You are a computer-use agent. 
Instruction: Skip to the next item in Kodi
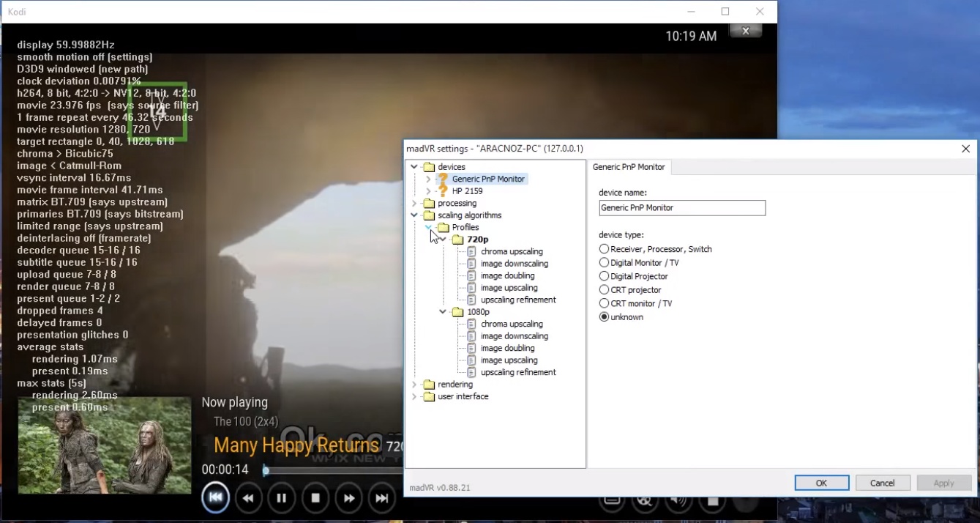[x=382, y=498]
